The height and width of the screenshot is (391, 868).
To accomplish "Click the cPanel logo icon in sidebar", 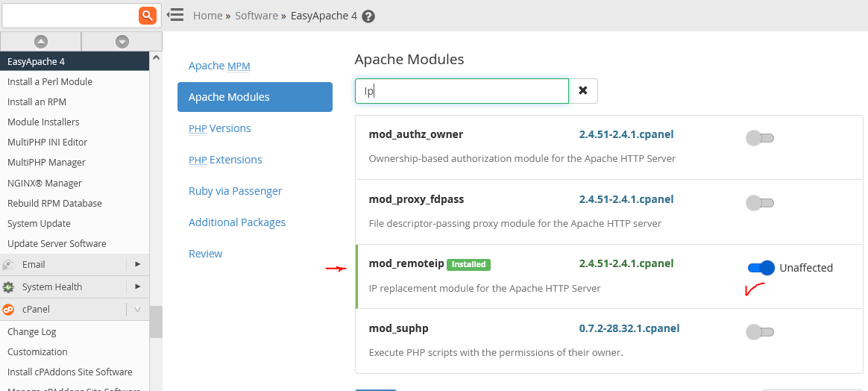I will click(8, 310).
